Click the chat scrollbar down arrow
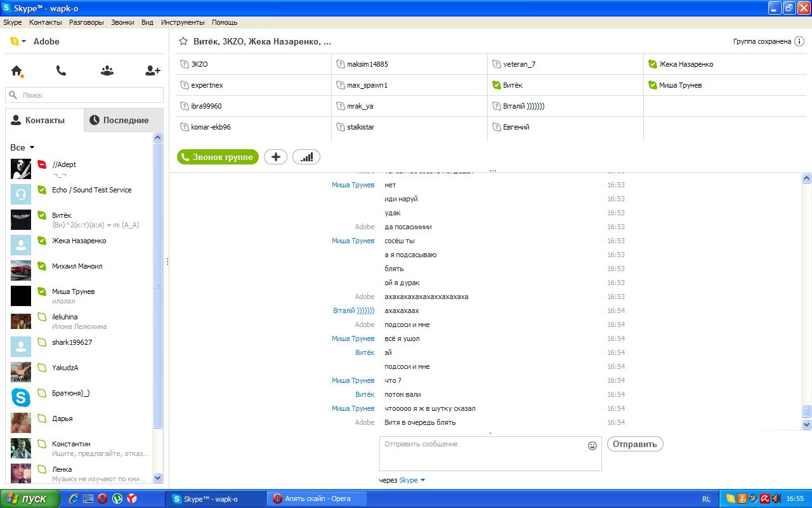 [x=807, y=424]
